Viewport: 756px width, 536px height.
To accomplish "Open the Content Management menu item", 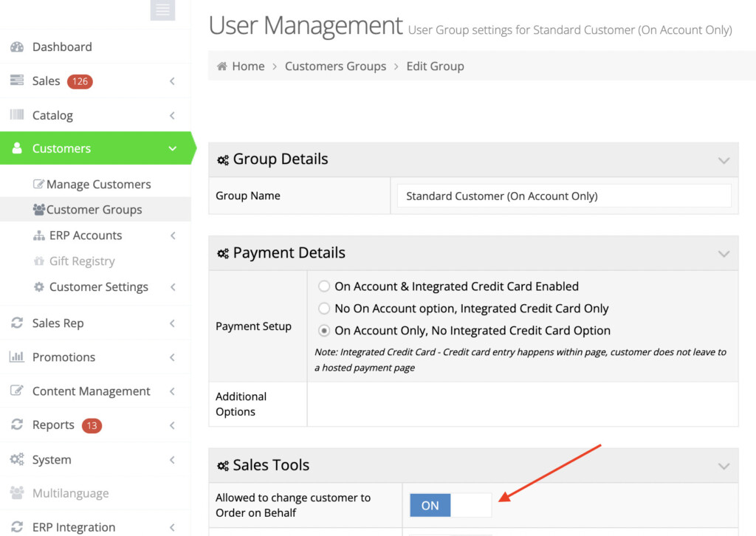I will [x=95, y=391].
